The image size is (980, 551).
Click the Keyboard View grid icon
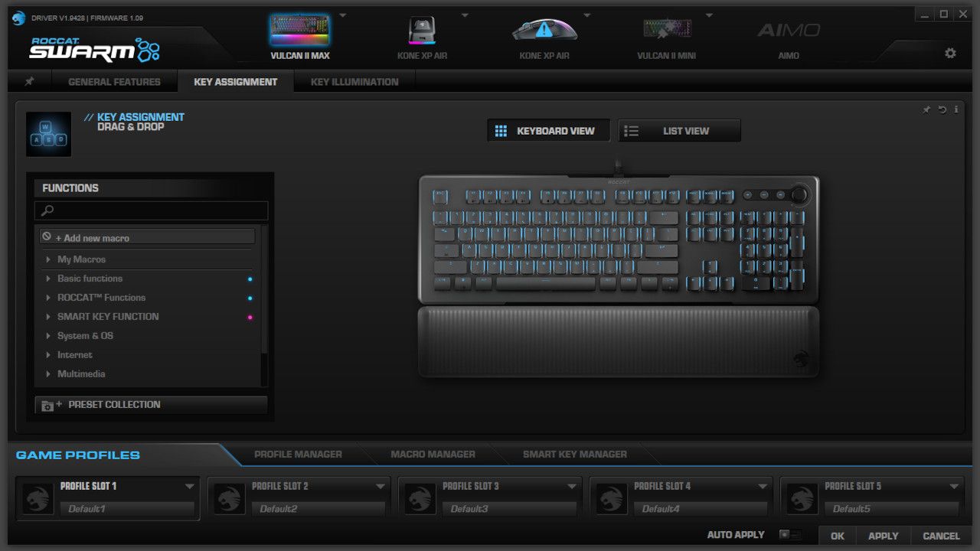click(501, 131)
